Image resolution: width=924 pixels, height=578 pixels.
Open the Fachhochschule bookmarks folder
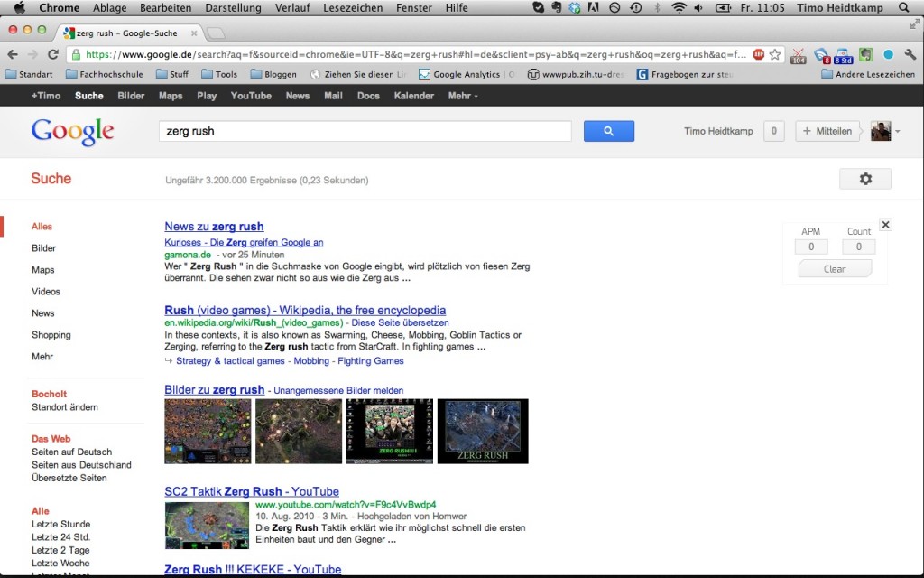click(105, 74)
